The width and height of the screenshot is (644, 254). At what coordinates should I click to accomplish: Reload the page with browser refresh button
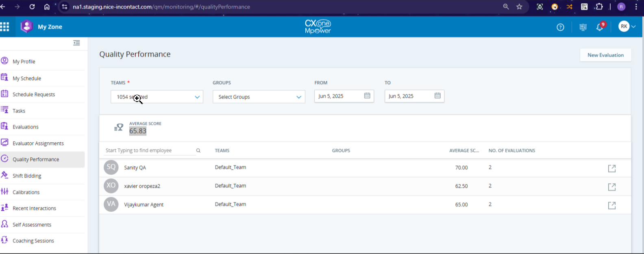(32, 7)
